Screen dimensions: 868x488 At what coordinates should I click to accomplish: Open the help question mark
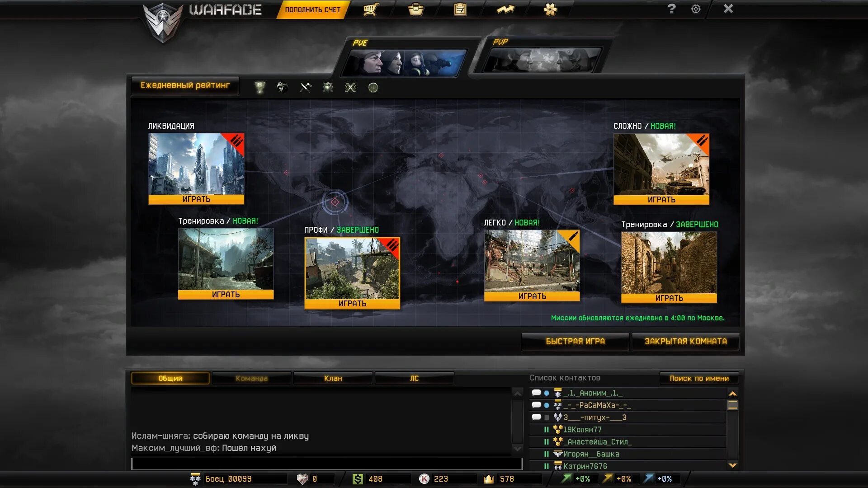(x=672, y=9)
